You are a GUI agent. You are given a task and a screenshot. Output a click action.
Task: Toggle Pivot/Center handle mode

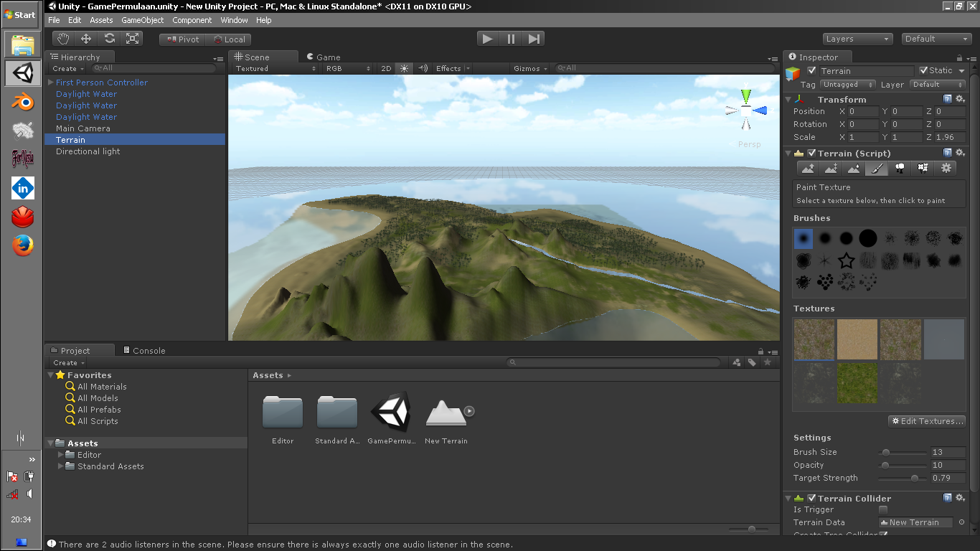pos(183,39)
